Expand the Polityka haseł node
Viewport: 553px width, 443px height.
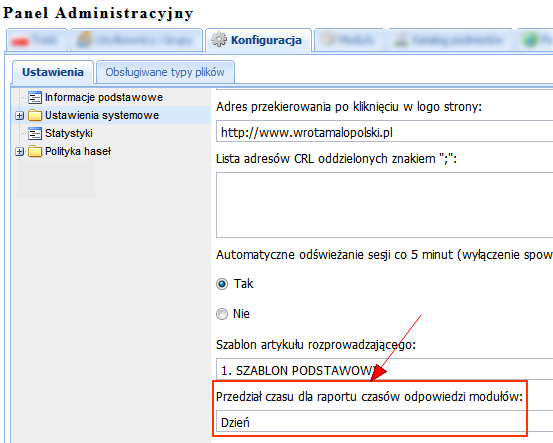[x=20, y=152]
